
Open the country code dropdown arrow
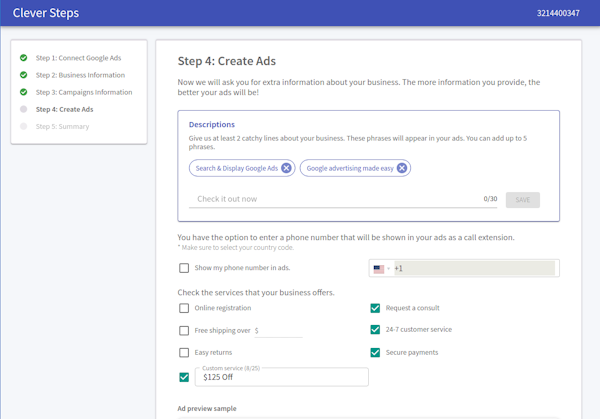(389, 268)
